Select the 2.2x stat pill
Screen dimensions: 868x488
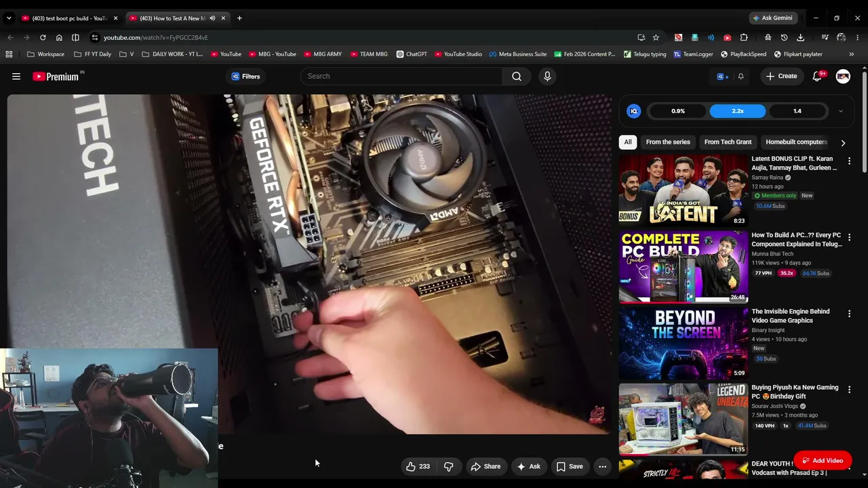point(738,111)
